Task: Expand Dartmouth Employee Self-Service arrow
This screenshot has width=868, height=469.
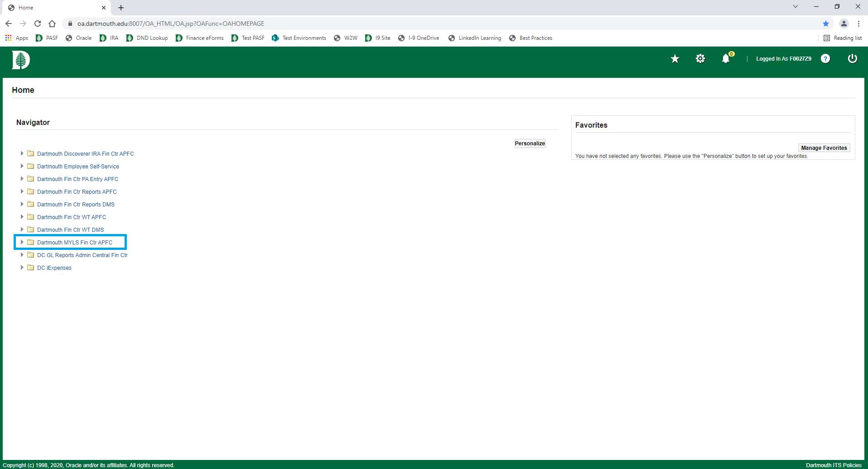Action: click(x=22, y=166)
